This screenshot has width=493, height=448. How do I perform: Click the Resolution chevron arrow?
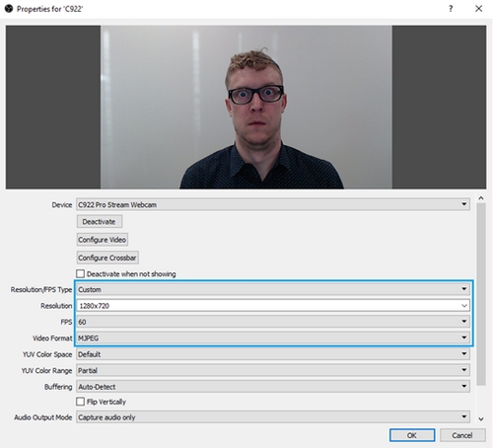click(x=463, y=306)
